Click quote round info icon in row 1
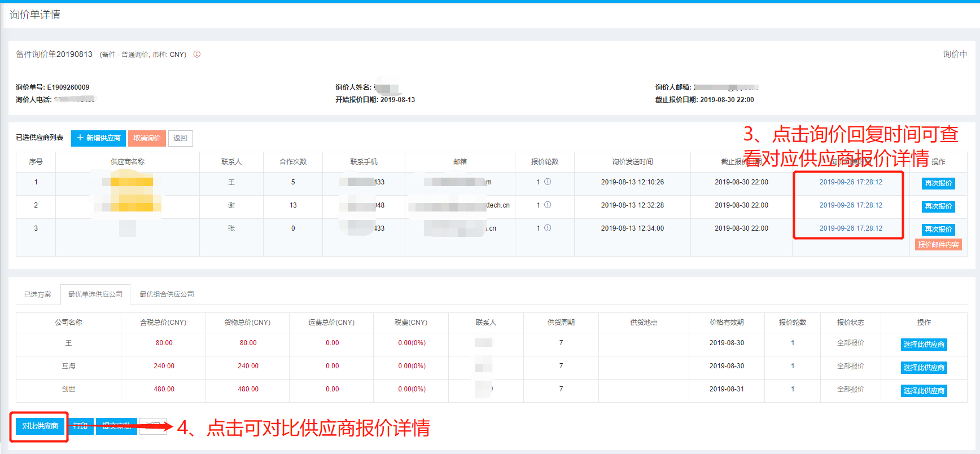The image size is (980, 454). 548,182
